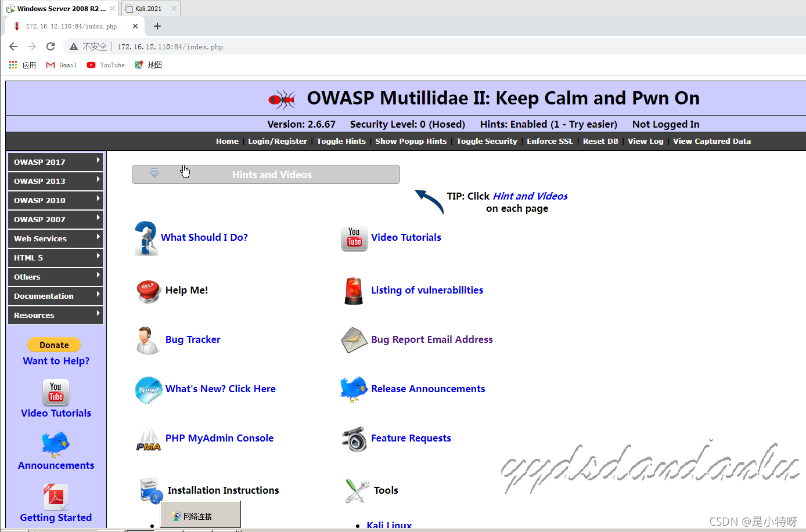
Task: Click the Bug Tracker support person icon
Action: coord(147,340)
